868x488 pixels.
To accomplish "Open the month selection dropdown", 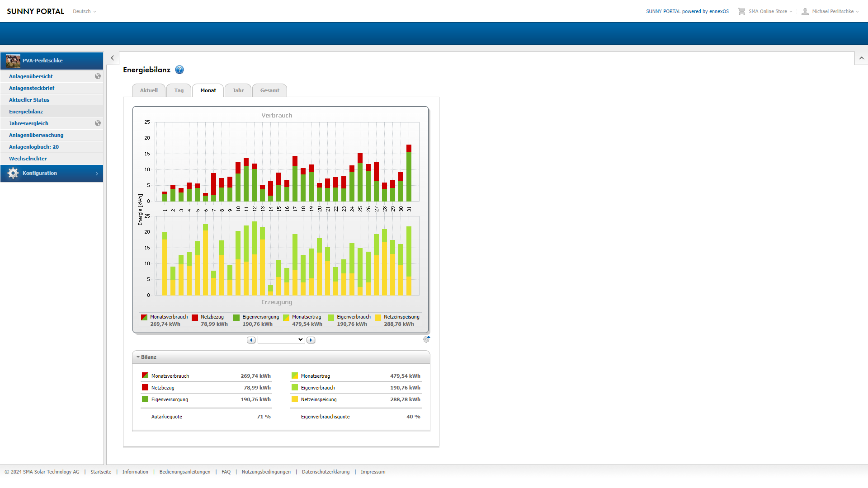I will click(281, 340).
